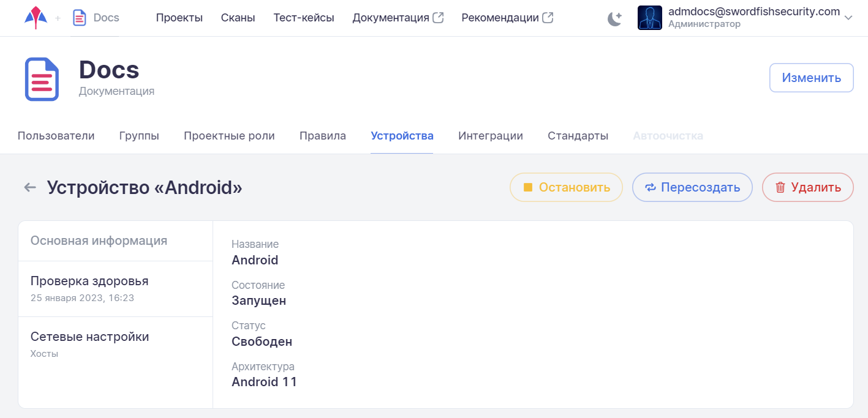Image resolution: width=868 pixels, height=418 pixels.
Task: Switch to the Интеграции tab
Action: (490, 136)
